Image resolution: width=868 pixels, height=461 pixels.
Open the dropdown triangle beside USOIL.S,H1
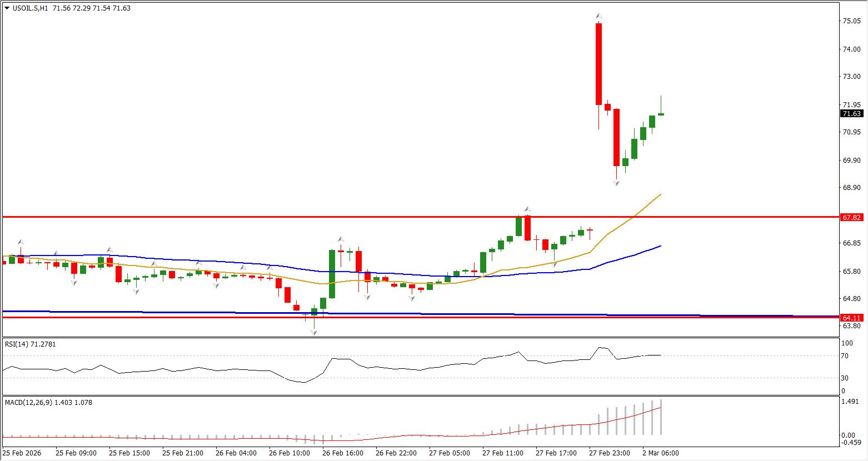click(x=7, y=8)
